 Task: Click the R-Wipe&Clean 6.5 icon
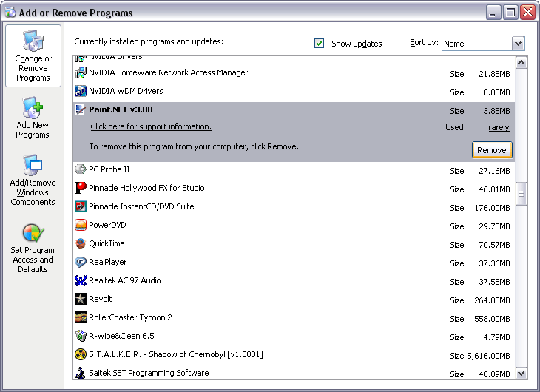(80, 337)
